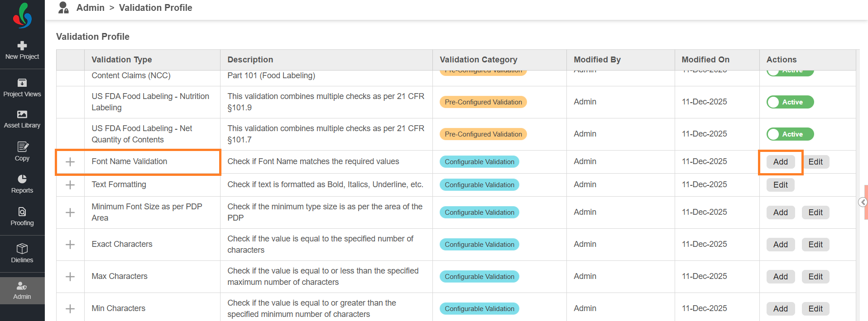Expand the Text Formatting row
The width and height of the screenshot is (868, 321).
[70, 185]
